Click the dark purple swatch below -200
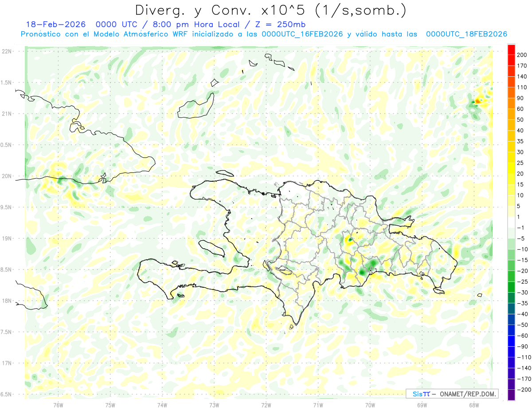 [x=511, y=395]
